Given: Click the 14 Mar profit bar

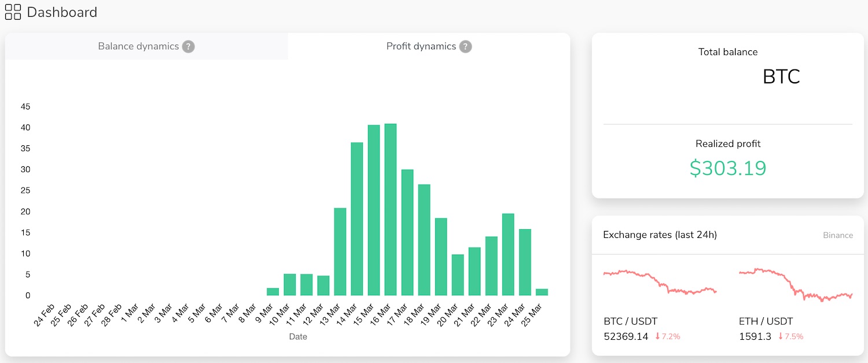Looking at the screenshot, I should 357,219.
